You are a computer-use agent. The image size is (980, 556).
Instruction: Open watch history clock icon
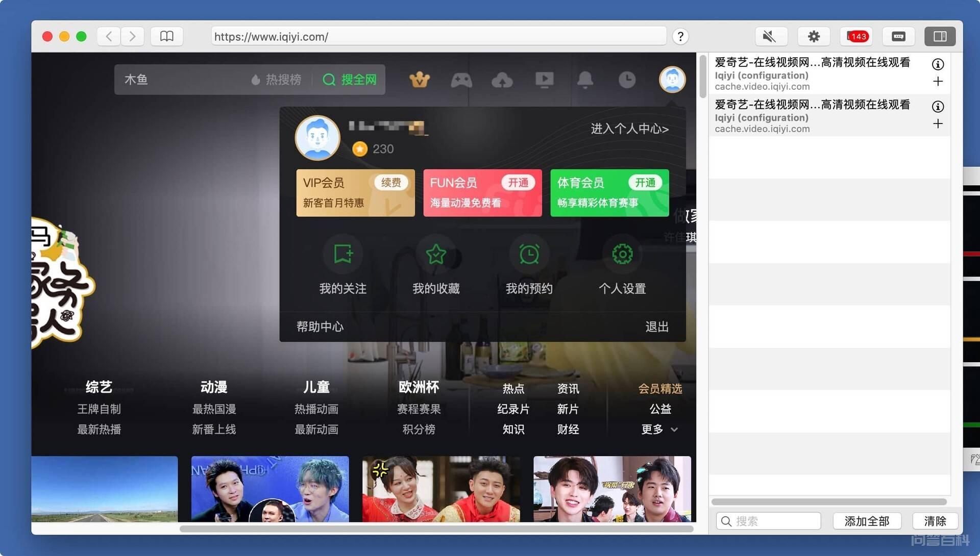[627, 80]
